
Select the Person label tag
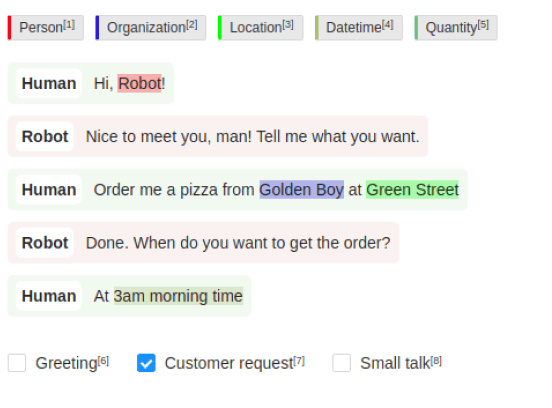pyautogui.click(x=46, y=27)
